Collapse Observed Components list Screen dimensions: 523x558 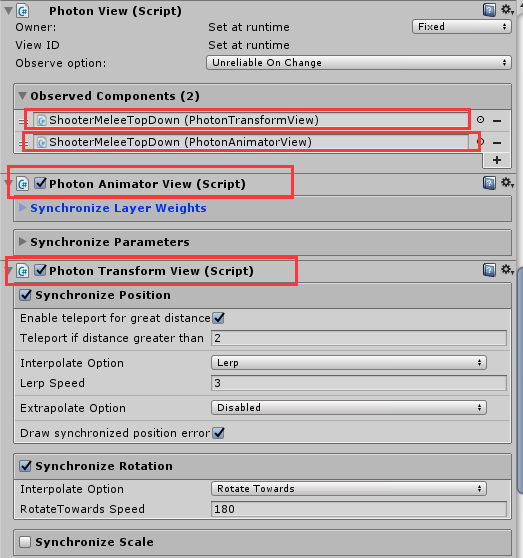(22, 96)
